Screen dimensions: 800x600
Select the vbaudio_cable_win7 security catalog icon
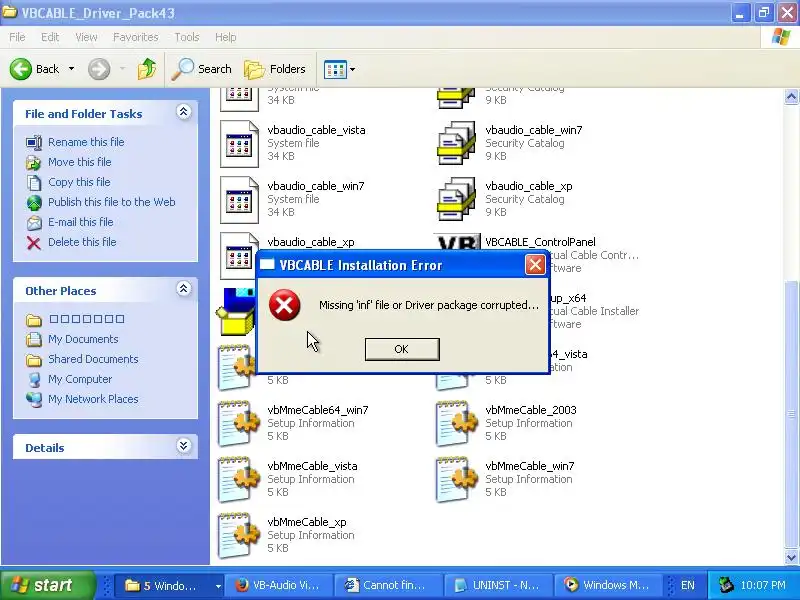(x=457, y=143)
